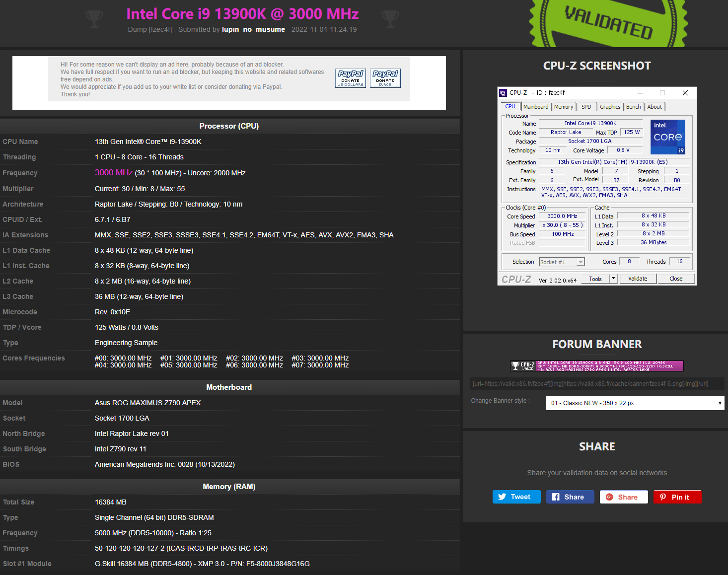Select the Bench tab in CPU-Z
The image size is (728, 575).
click(x=633, y=107)
